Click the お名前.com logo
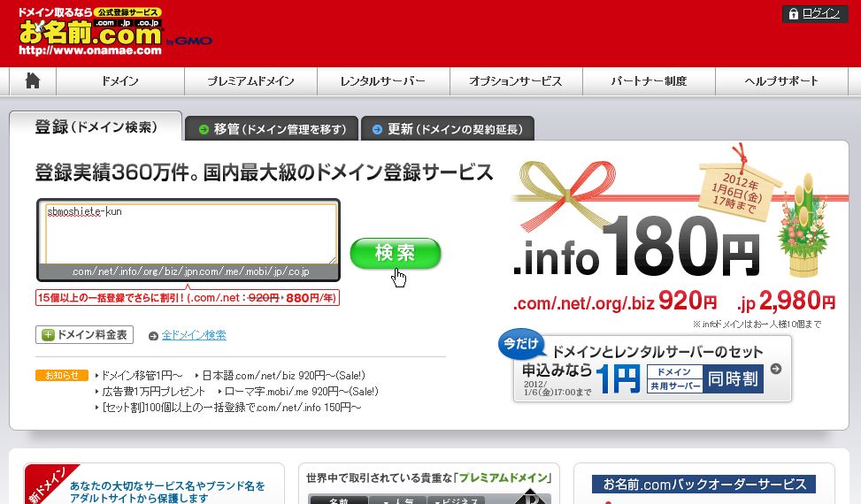The height and width of the screenshot is (504, 861). point(90,32)
